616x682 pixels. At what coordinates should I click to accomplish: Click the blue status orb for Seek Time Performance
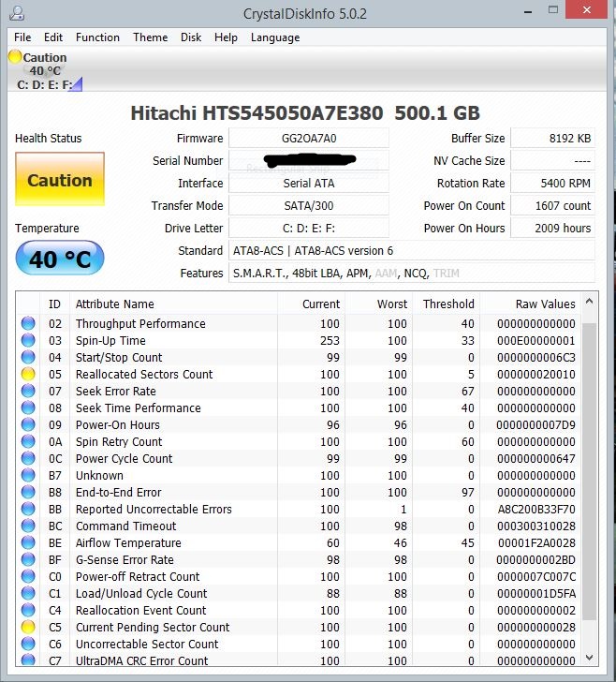point(28,408)
